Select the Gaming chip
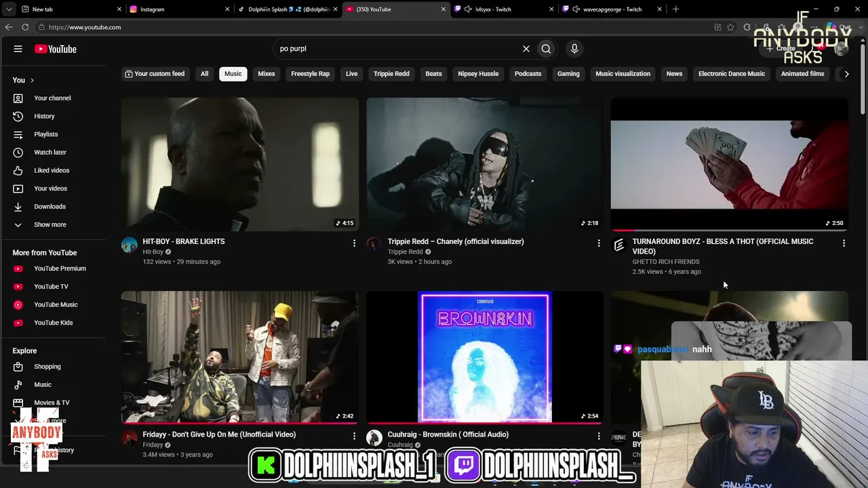 pyautogui.click(x=568, y=74)
